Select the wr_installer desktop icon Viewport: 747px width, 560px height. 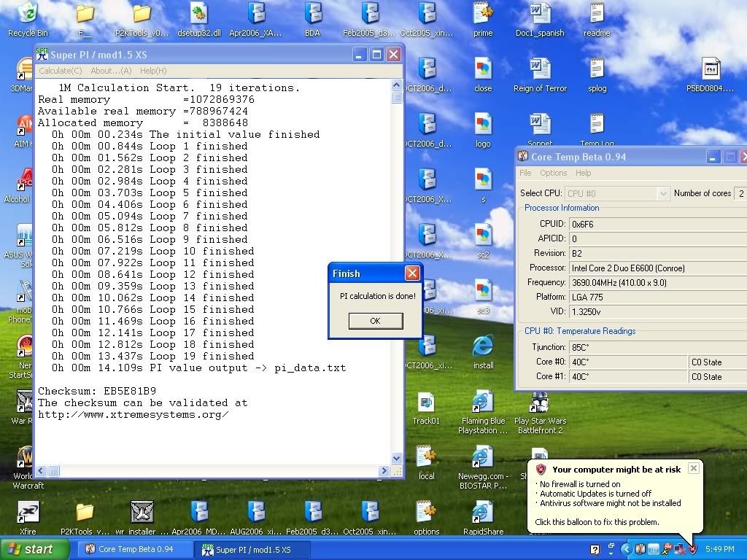click(142, 518)
